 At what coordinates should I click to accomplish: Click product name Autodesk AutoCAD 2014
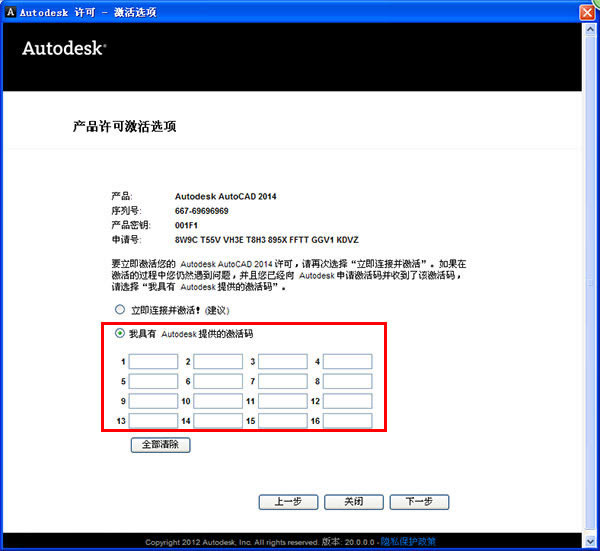click(226, 196)
